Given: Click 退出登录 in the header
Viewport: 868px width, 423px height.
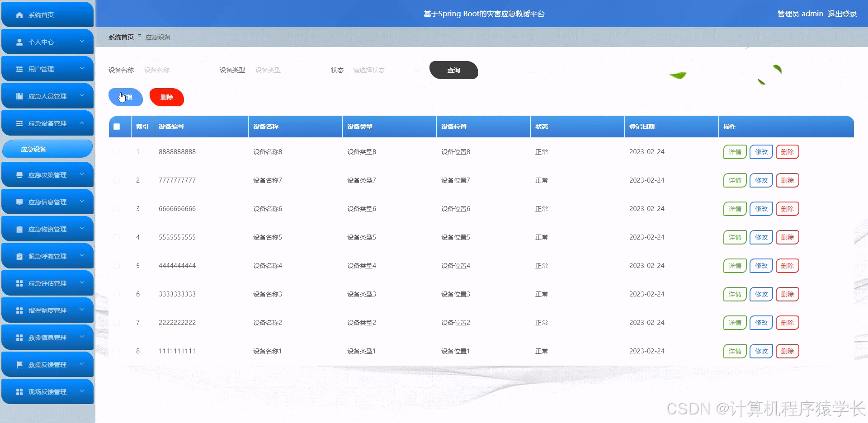Looking at the screenshot, I should (x=842, y=14).
